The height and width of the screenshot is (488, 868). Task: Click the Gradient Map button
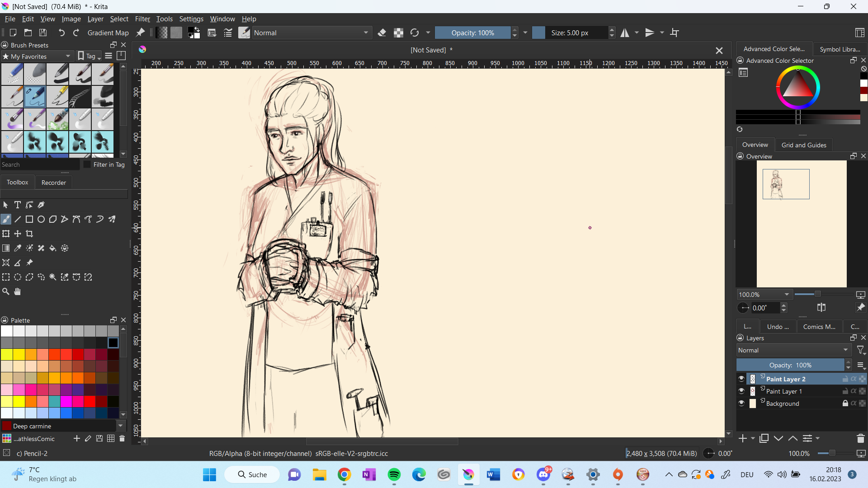pyautogui.click(x=108, y=33)
